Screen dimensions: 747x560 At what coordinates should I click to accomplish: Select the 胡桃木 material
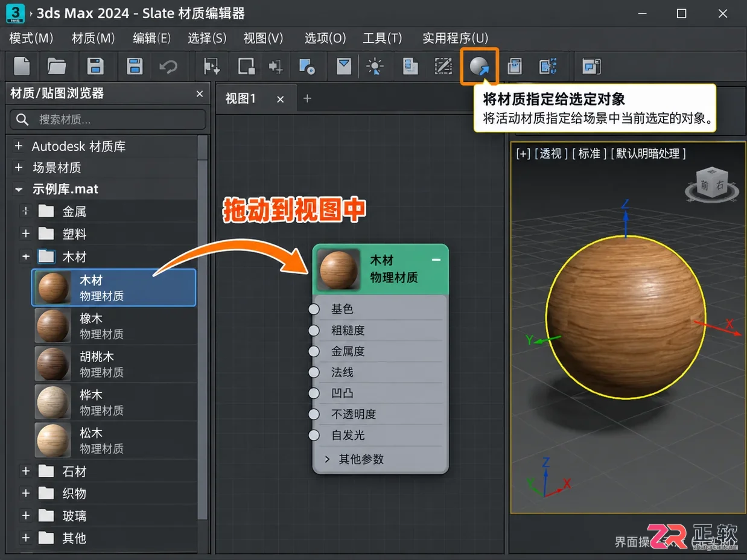tap(114, 364)
